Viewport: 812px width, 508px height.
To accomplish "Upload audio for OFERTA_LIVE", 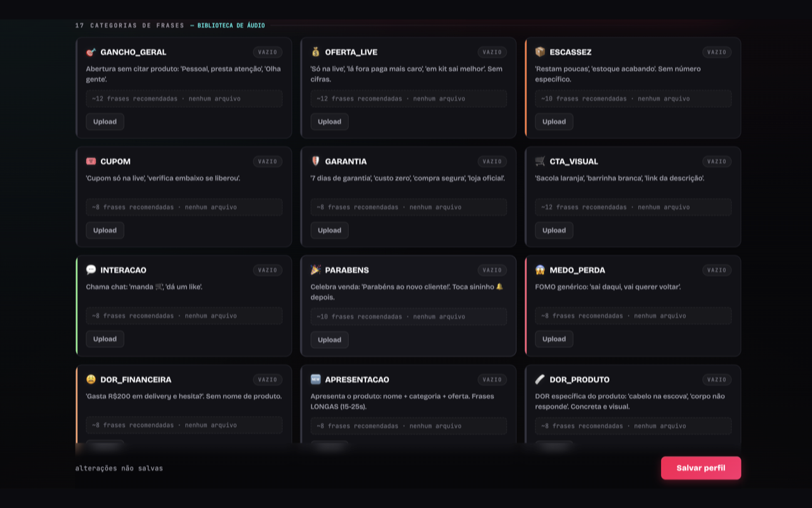I will pos(329,121).
